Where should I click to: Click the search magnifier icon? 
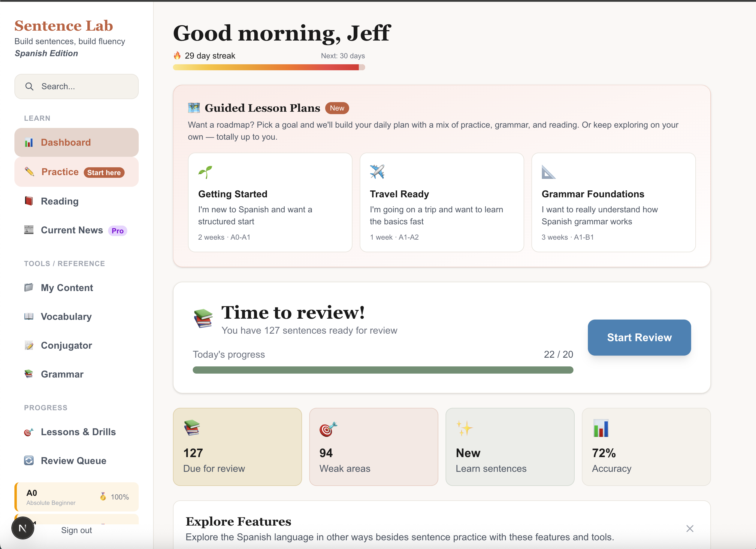pos(29,87)
